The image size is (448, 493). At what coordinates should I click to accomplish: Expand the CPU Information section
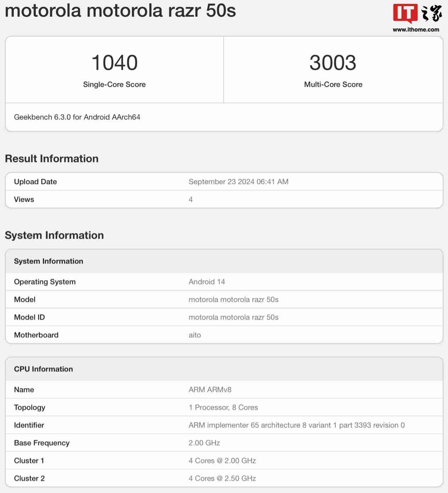(x=43, y=369)
